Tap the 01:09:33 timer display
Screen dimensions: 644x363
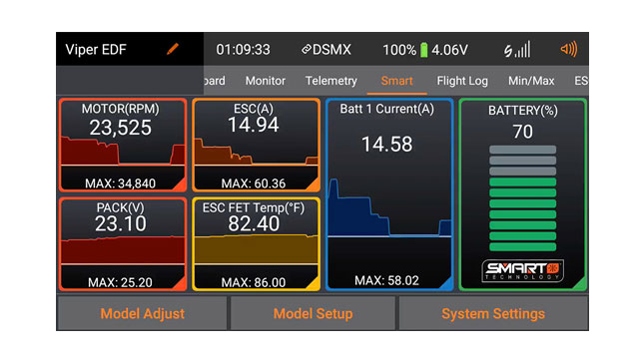244,50
